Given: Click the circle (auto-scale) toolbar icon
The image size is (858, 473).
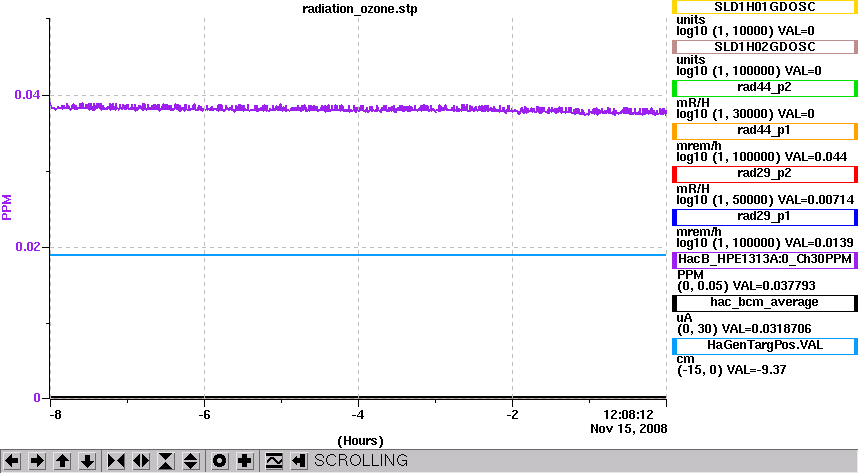Looking at the screenshot, I should click(219, 461).
